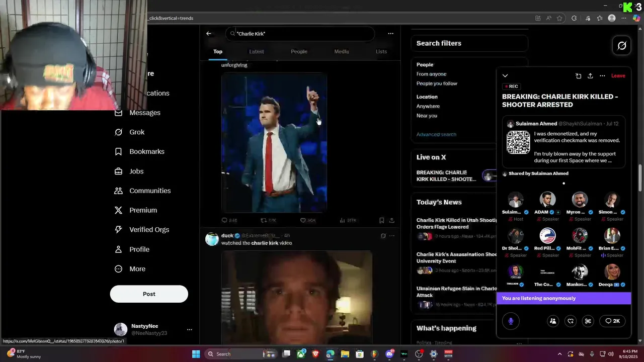
Task: Open Space comments 2K button
Action: click(x=612, y=321)
